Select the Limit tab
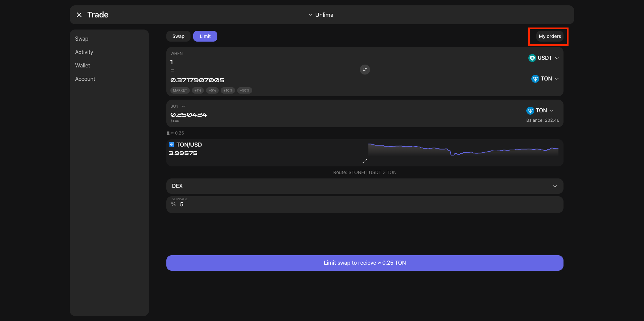The height and width of the screenshot is (321, 644). coord(205,36)
